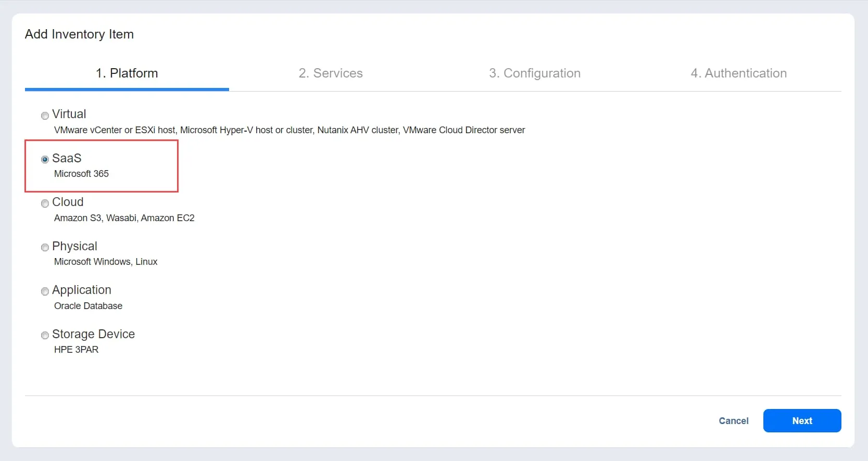
Task: Click the Add Inventory Item title
Action: [79, 34]
